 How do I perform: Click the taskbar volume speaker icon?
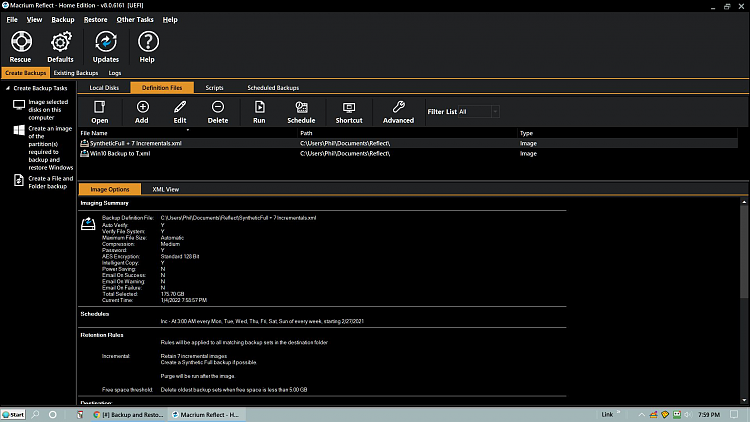[688, 414]
